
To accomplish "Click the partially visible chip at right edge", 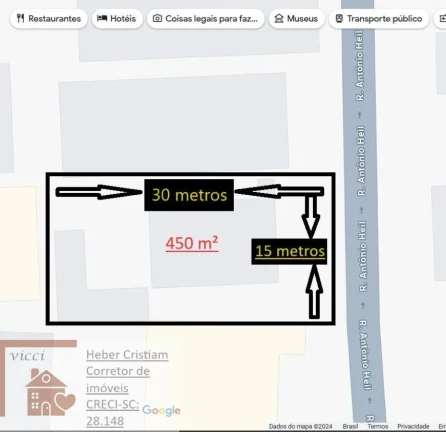I will pyautogui.click(x=440, y=18).
